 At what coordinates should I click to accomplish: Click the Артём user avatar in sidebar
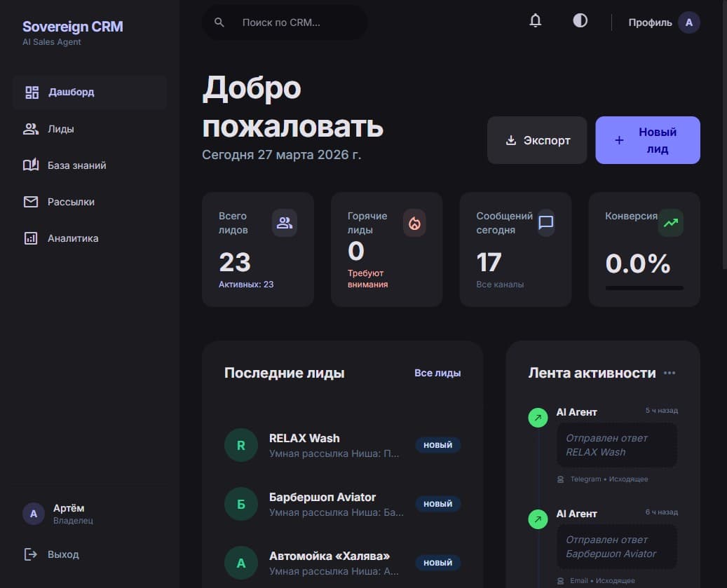click(x=34, y=514)
